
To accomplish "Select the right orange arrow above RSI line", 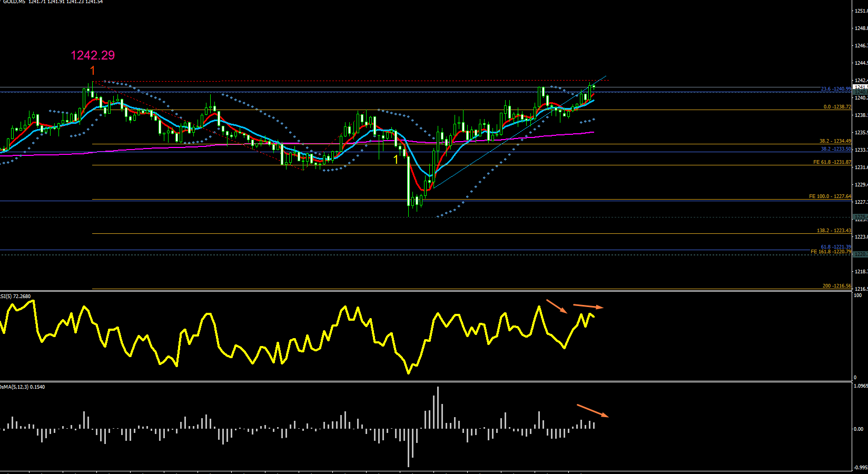I will point(588,306).
